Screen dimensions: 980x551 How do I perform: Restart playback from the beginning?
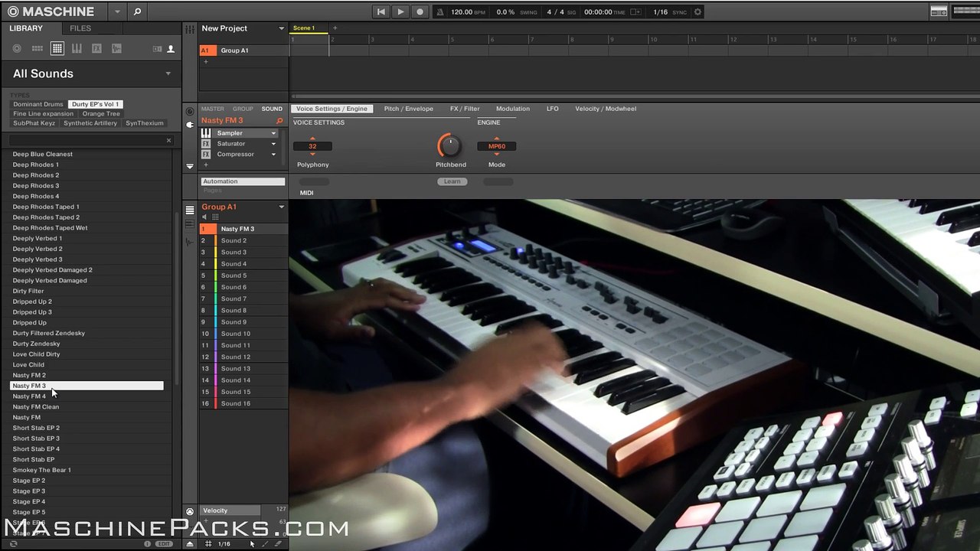click(381, 11)
